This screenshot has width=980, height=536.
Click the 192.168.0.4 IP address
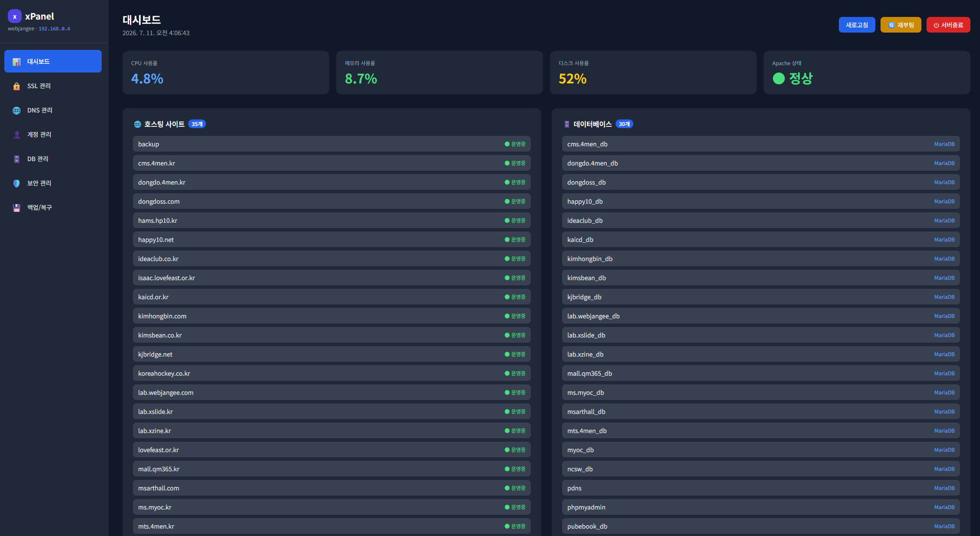click(x=54, y=29)
